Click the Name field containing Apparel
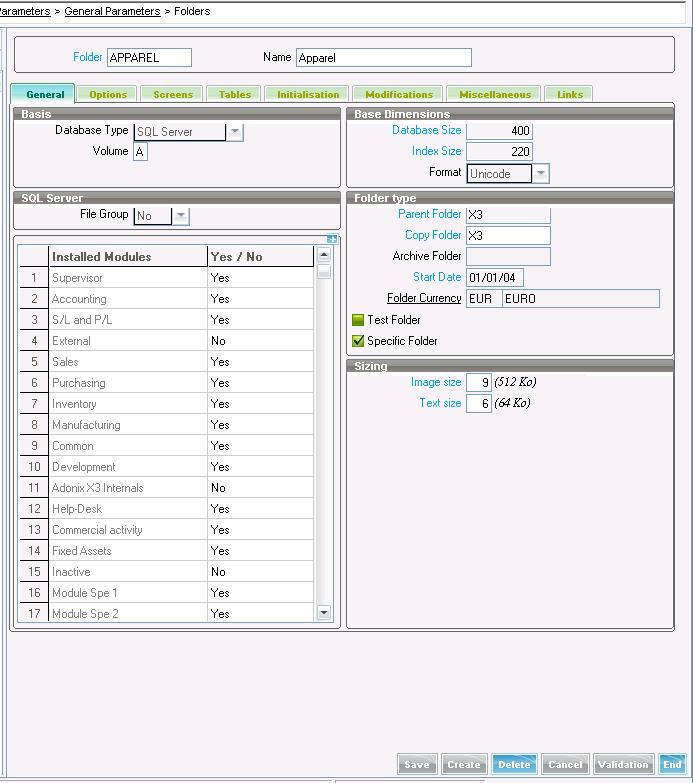Viewport: 693px width, 783px height. click(x=383, y=57)
